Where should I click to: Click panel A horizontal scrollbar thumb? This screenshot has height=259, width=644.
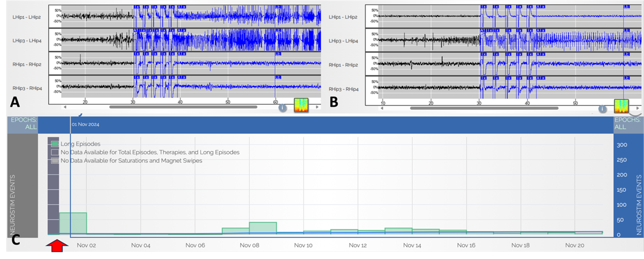pyautogui.click(x=183, y=107)
